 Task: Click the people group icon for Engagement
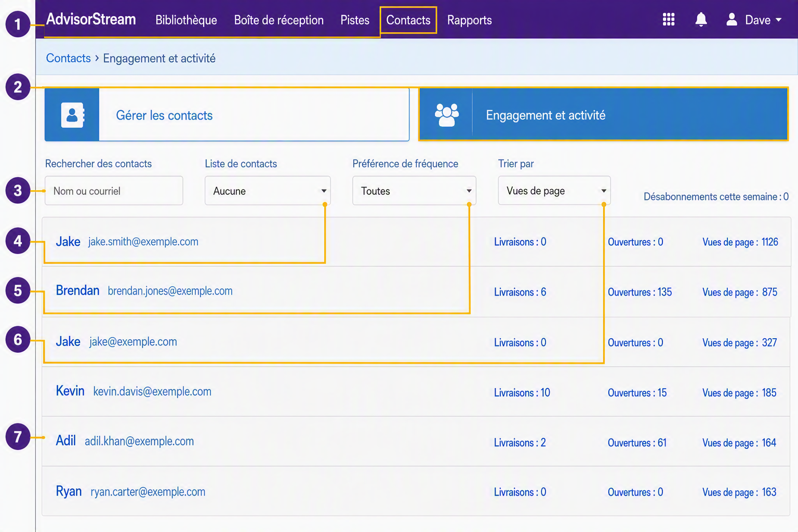click(x=446, y=115)
